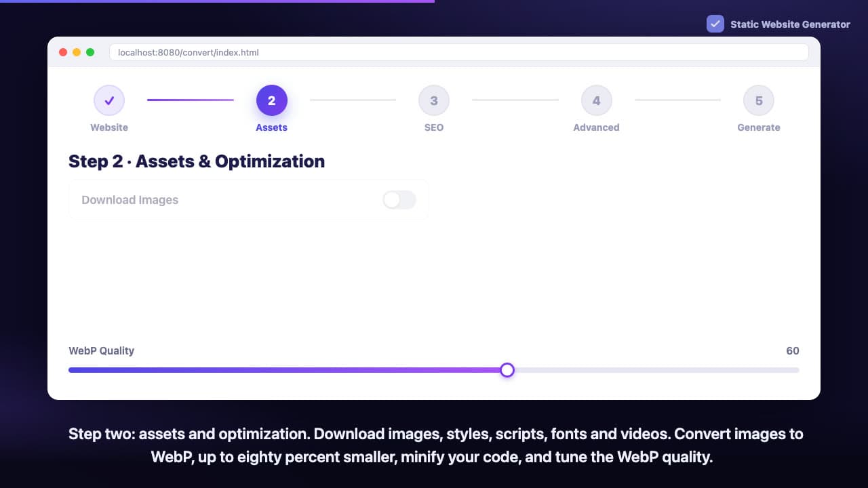
Task: Select the Assets step circle numbered 2
Action: (272, 100)
